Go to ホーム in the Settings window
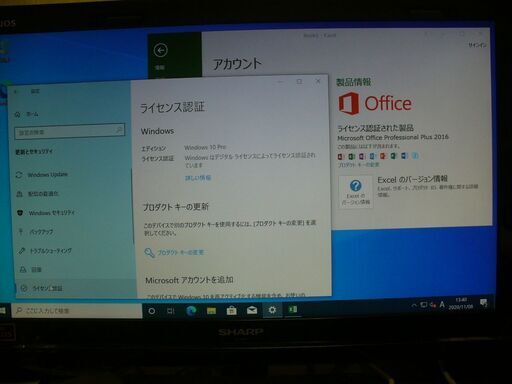 click(x=27, y=114)
